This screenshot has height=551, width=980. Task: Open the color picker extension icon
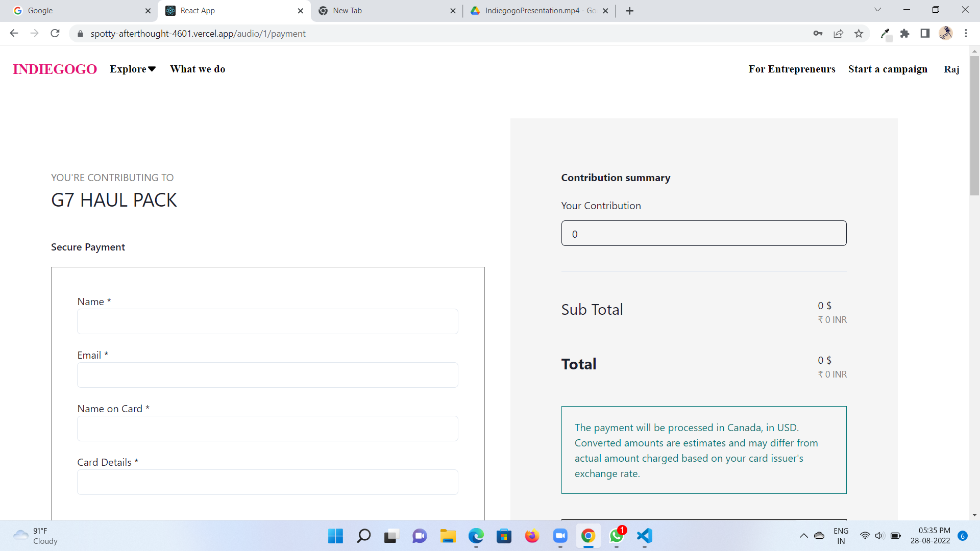pos(886,34)
